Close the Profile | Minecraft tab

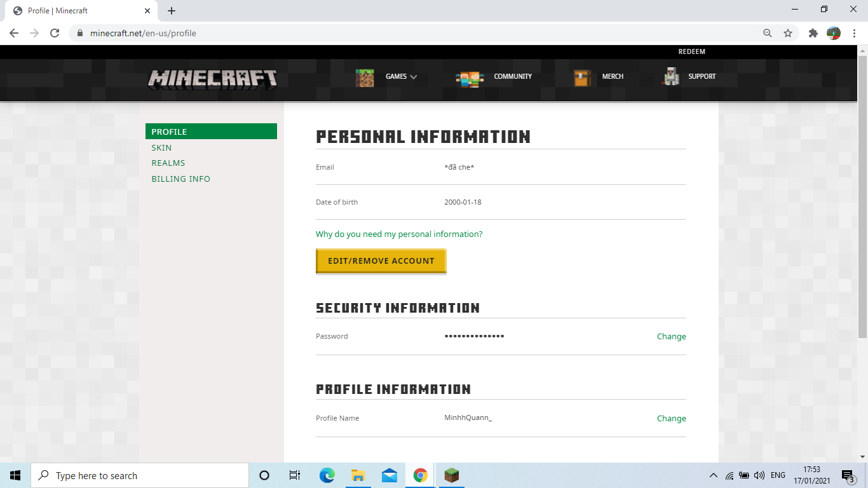pyautogui.click(x=147, y=11)
